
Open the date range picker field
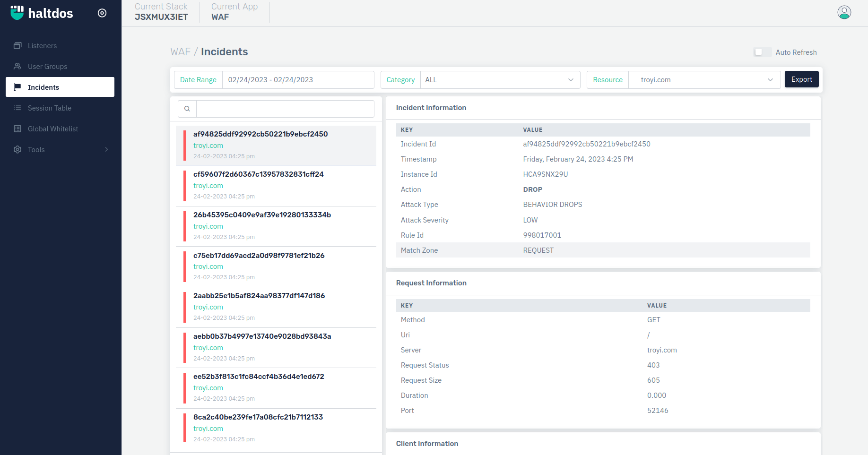pos(298,80)
